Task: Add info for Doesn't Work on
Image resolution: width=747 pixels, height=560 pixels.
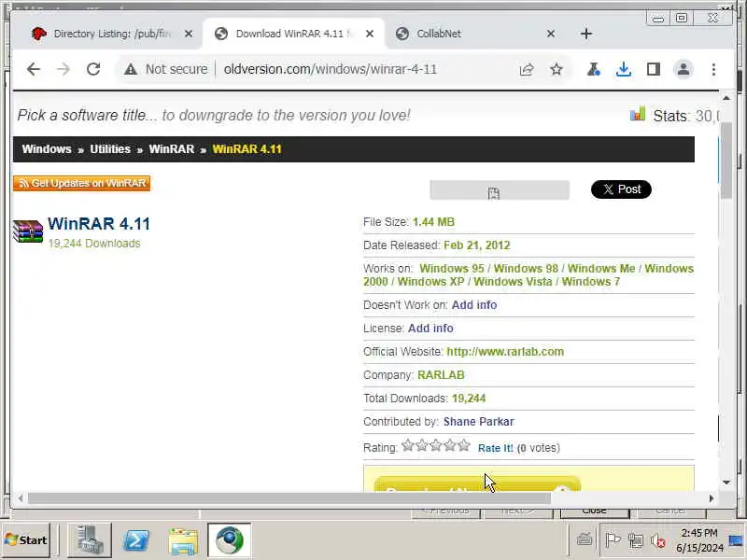Action: (x=474, y=305)
